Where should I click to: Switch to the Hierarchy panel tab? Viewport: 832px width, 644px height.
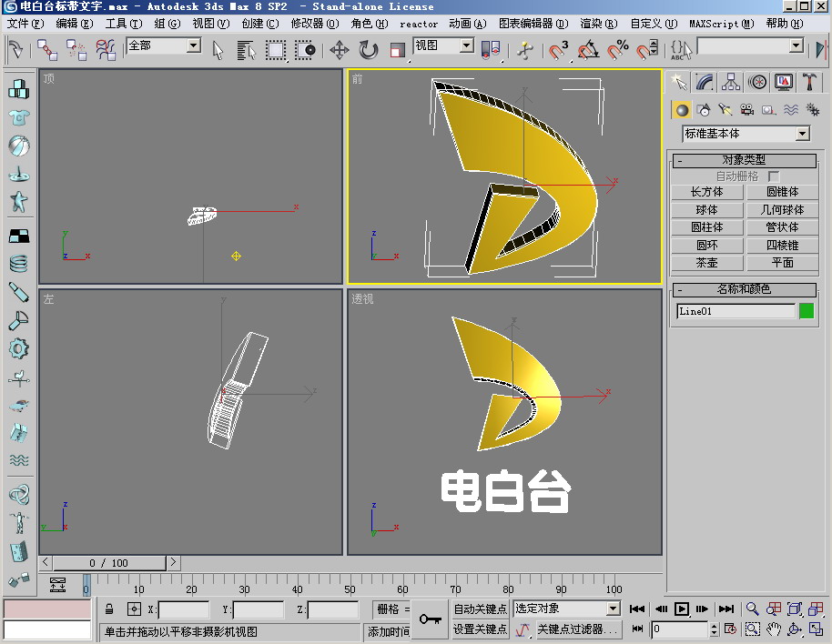click(731, 83)
